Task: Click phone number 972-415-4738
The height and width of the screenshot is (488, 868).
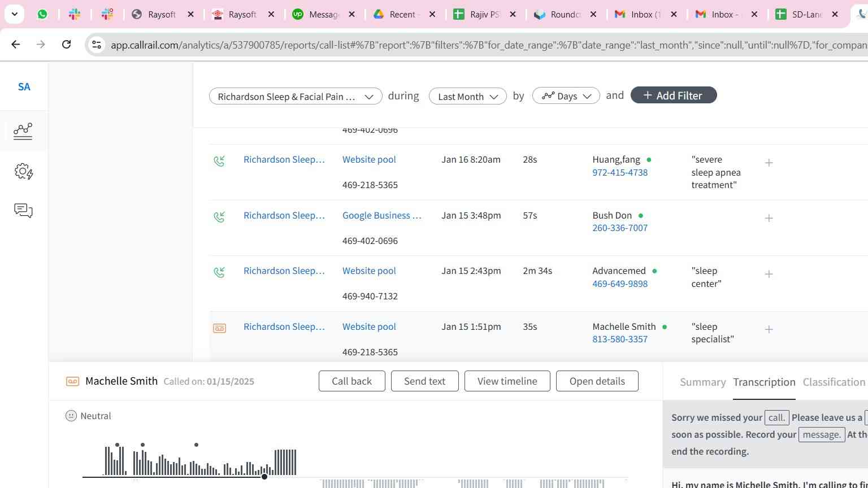Action: click(620, 172)
